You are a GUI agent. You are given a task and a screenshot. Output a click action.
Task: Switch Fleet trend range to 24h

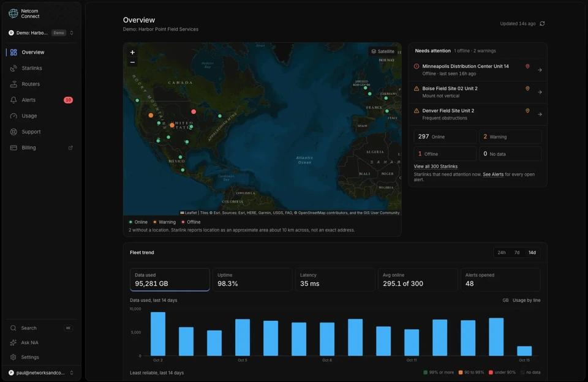(502, 253)
